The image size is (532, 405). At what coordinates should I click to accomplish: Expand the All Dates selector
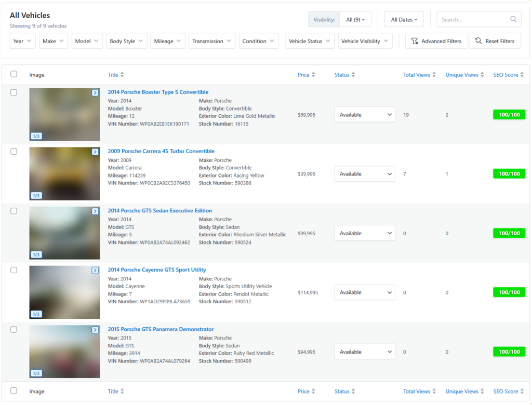pos(404,19)
